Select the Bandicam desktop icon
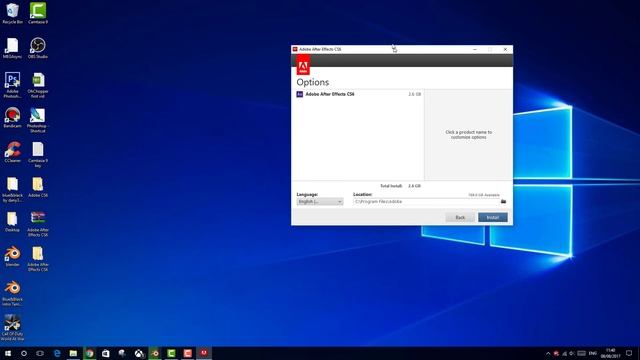The image size is (640, 360). [12, 118]
